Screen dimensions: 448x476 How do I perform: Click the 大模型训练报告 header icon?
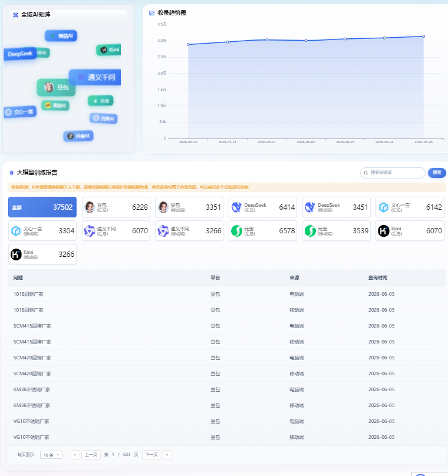[12, 173]
